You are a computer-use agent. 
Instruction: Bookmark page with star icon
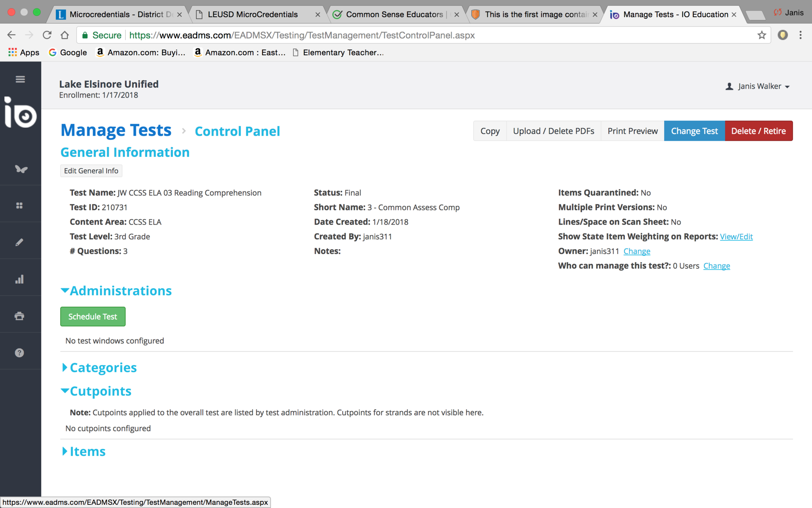tap(762, 35)
